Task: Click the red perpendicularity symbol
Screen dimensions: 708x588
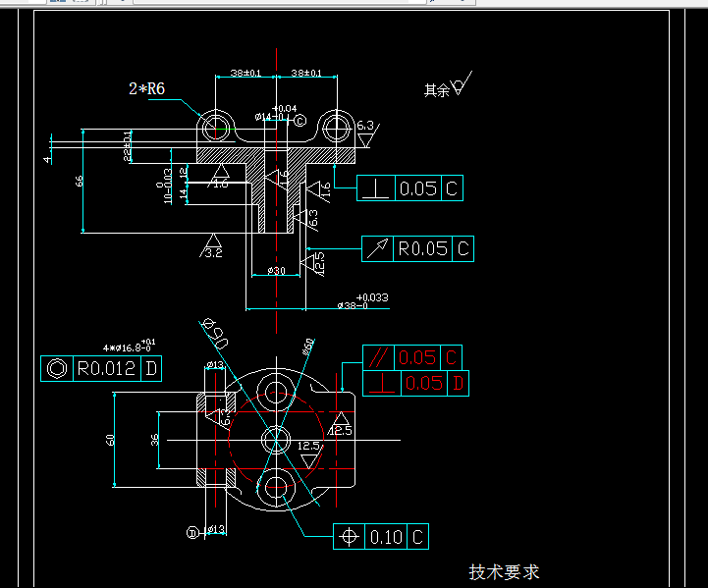Action: point(382,383)
